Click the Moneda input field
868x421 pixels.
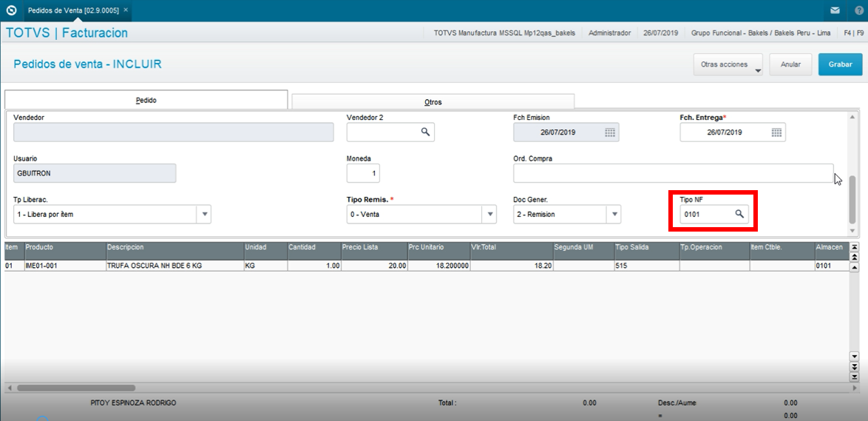pyautogui.click(x=363, y=173)
